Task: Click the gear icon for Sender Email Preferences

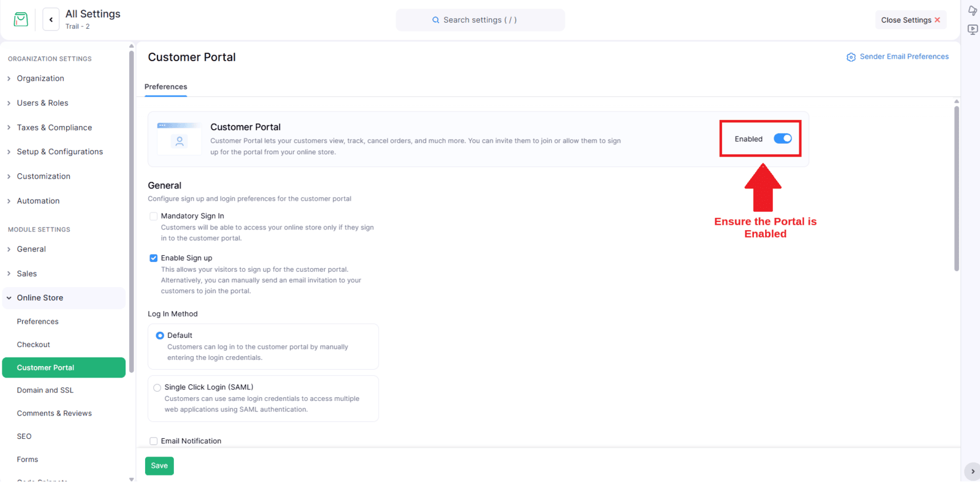Action: [851, 57]
